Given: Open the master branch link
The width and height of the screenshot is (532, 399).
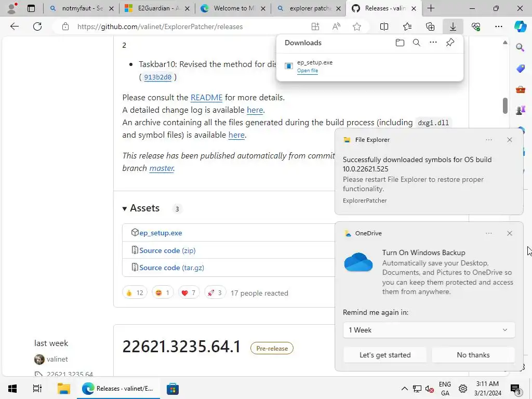Looking at the screenshot, I should pos(162,168).
